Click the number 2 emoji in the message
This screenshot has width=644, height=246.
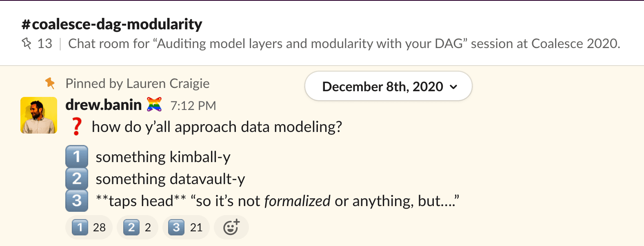tap(77, 178)
